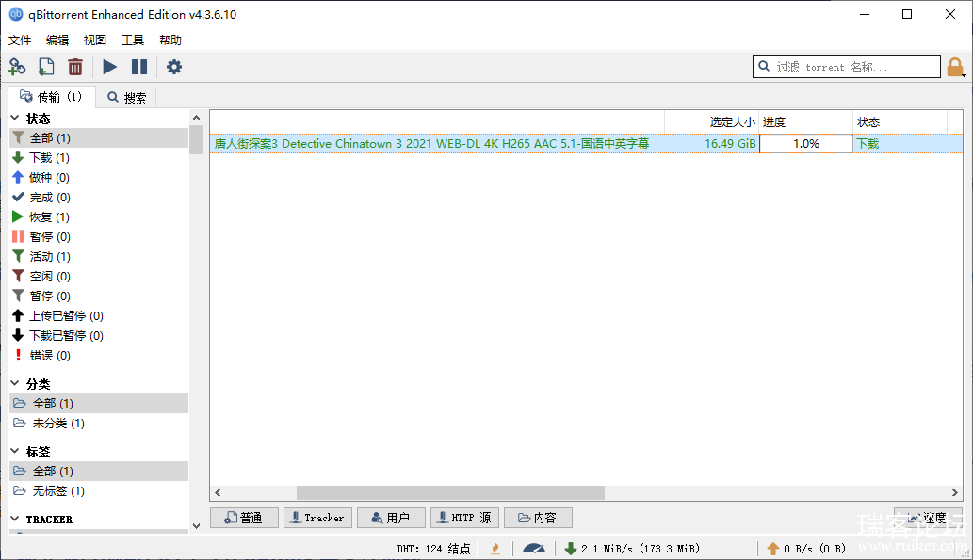Filter by 全部 (1) under 状态
This screenshot has width=973, height=560.
pyautogui.click(x=99, y=137)
